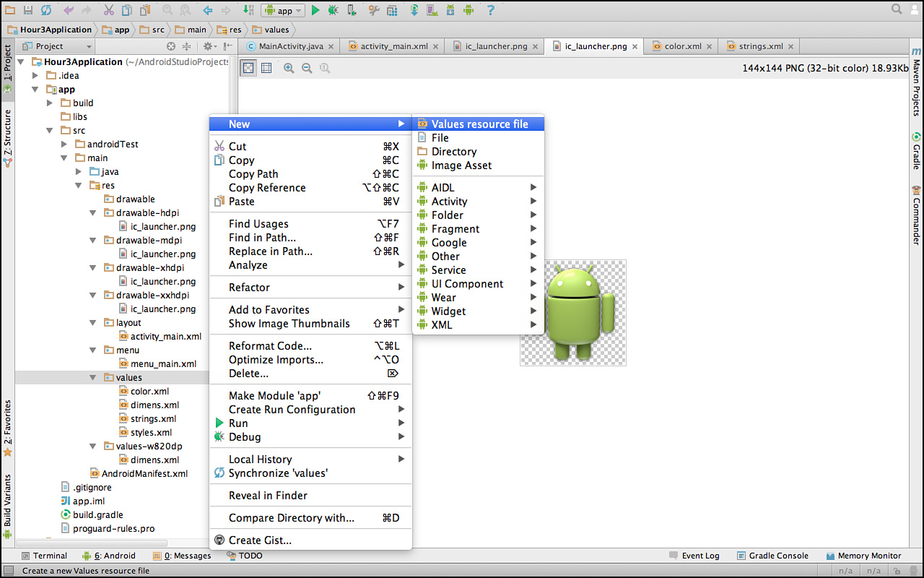Open Android Device Monitor icon
The height and width of the screenshot is (578, 924).
468,10
